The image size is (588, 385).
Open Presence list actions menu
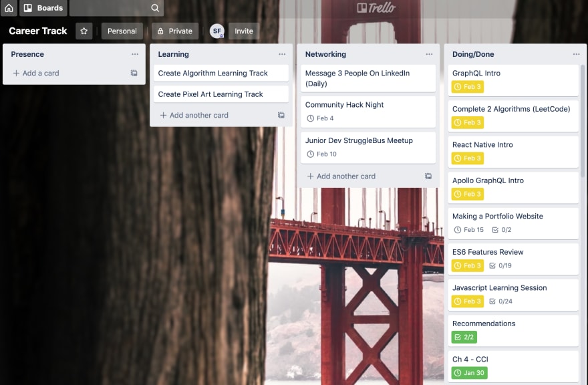135,54
